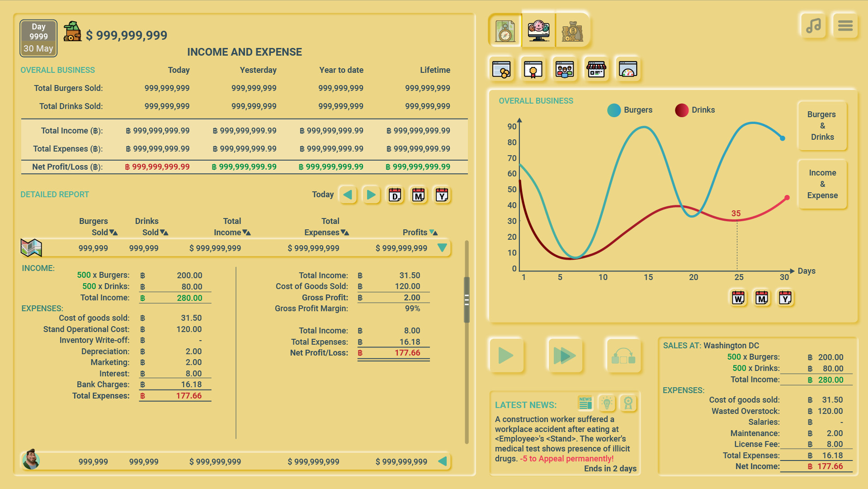The width and height of the screenshot is (868, 489).
Task: Expand the employee row at bottom
Action: (x=442, y=461)
